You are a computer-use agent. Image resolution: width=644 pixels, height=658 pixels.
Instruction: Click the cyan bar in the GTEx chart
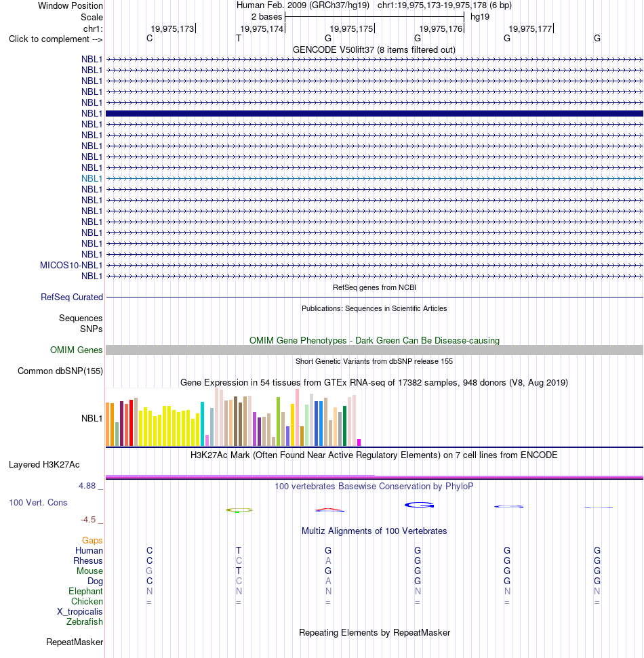(203, 424)
